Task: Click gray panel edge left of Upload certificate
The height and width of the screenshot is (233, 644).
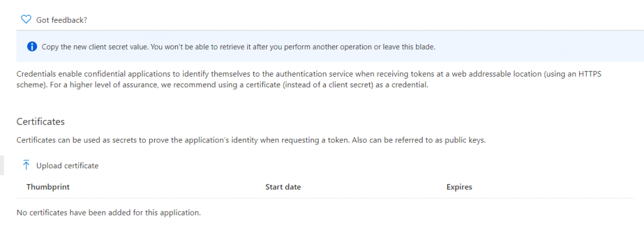Action: click(2, 166)
